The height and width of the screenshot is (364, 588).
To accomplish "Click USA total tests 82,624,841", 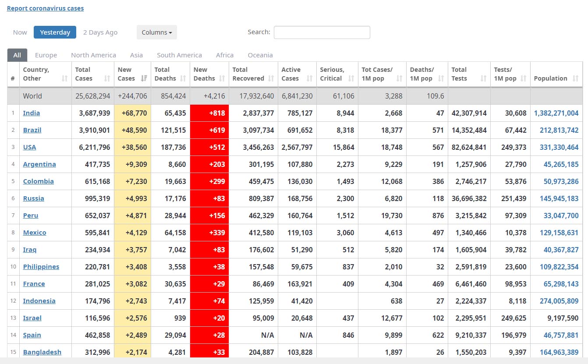I will [469, 147].
